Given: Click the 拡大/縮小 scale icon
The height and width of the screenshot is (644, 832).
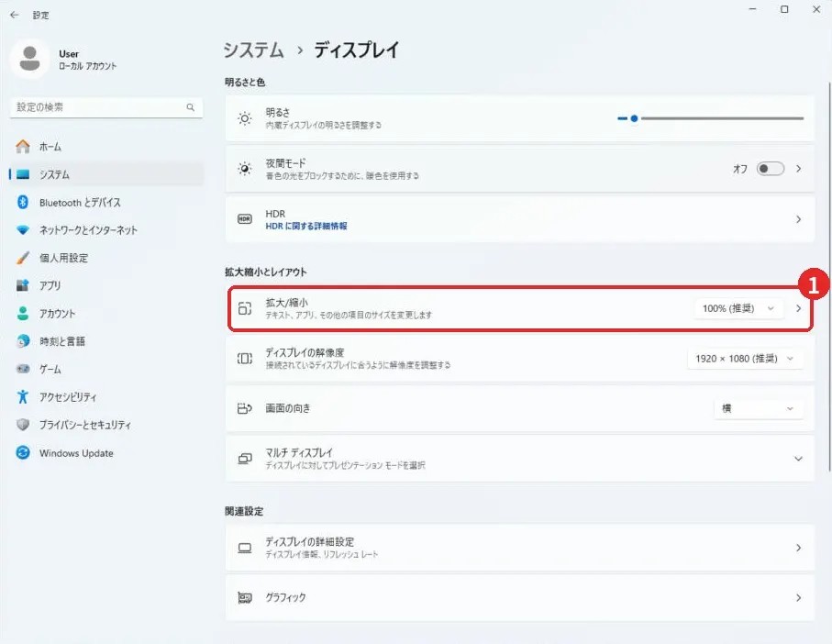Looking at the screenshot, I should [245, 308].
